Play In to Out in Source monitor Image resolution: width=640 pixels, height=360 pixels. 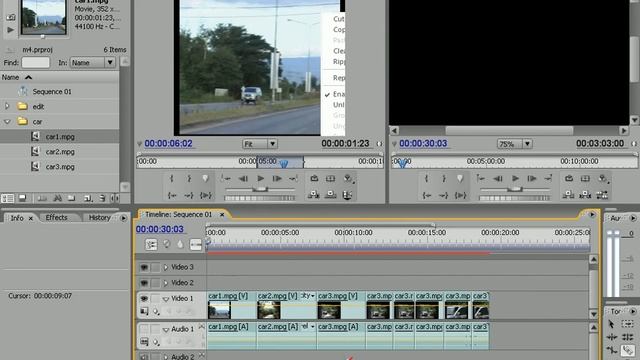tap(206, 196)
